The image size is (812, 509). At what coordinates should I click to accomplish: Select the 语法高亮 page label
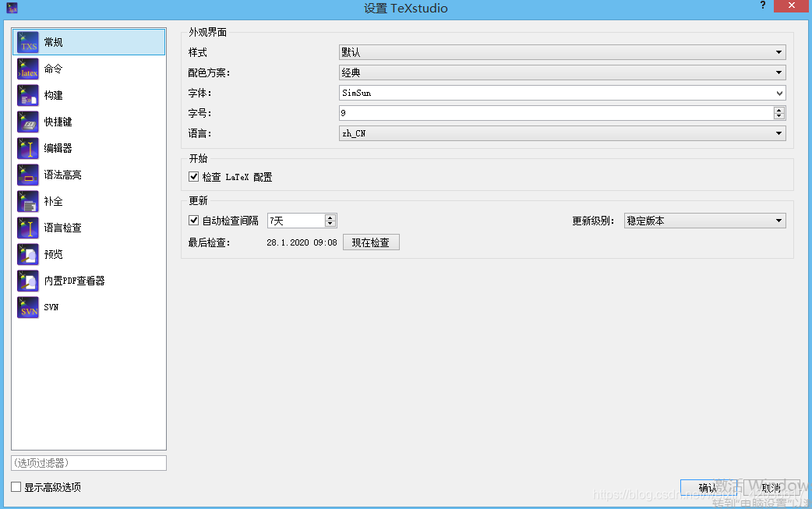(62, 175)
